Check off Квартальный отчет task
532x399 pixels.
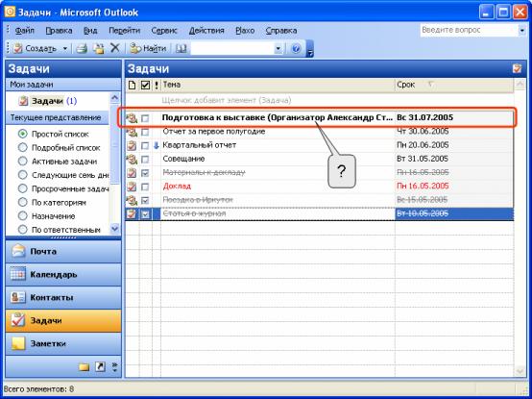coord(145,146)
